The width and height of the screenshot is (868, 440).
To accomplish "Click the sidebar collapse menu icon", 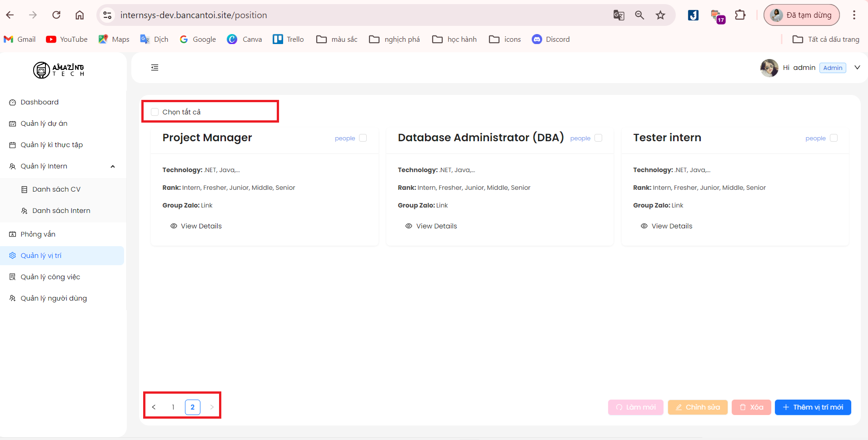I will click(155, 68).
